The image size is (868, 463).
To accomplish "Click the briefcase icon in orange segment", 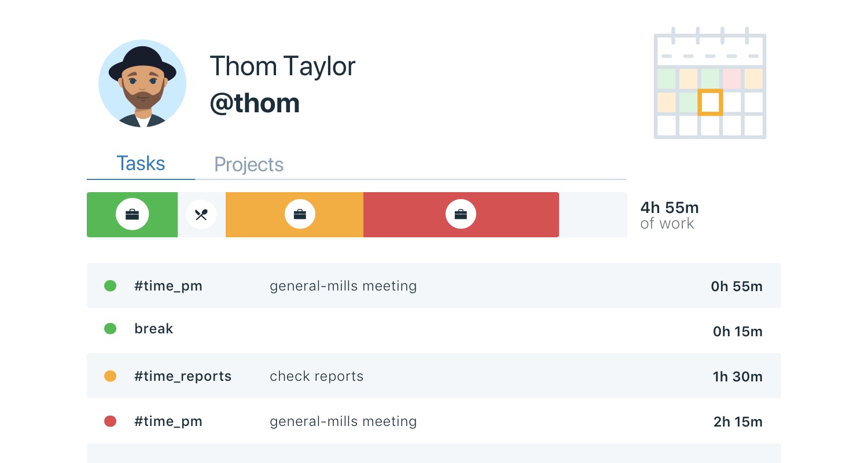I will 300,215.
